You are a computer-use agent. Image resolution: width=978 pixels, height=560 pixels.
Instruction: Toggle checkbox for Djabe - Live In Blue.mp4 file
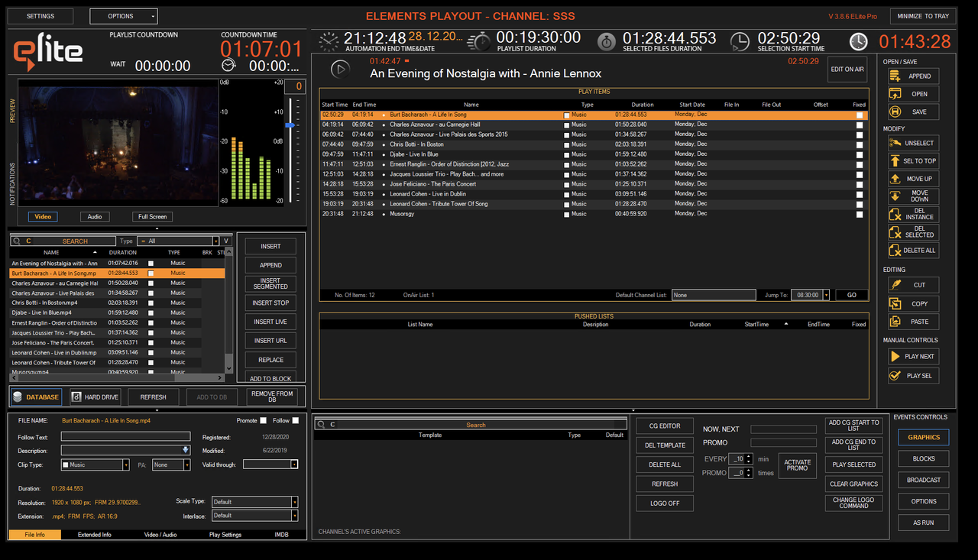pos(151,312)
